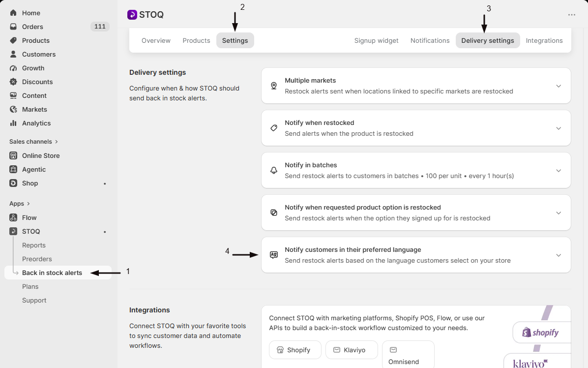Click the Integrations section heading
588x368 pixels.
(x=149, y=310)
